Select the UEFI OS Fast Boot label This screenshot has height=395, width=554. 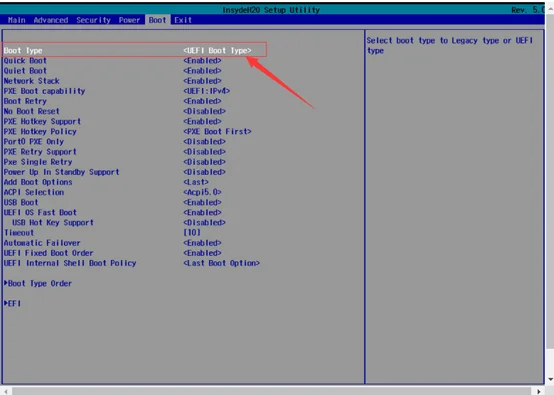click(40, 213)
